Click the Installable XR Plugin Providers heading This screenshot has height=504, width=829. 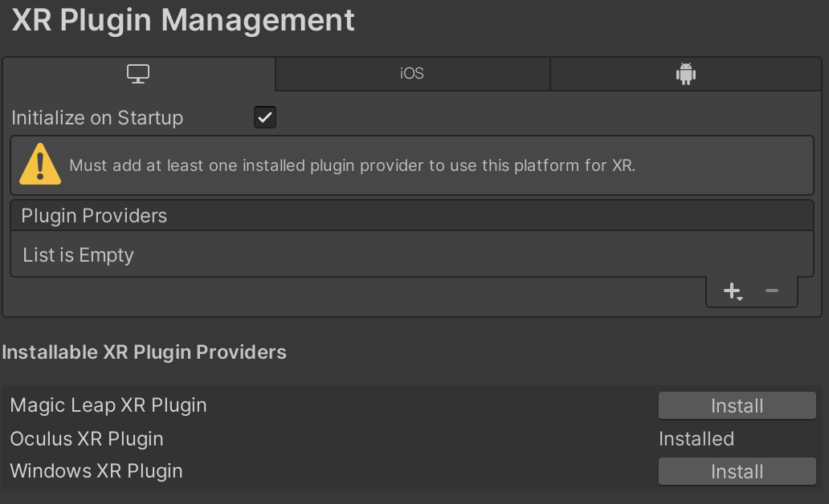145,352
